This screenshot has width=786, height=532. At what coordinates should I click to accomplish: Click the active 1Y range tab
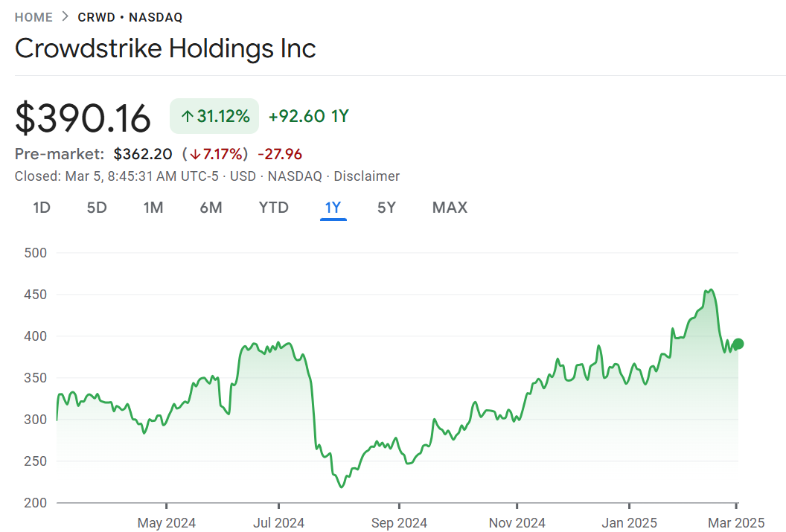tap(333, 208)
